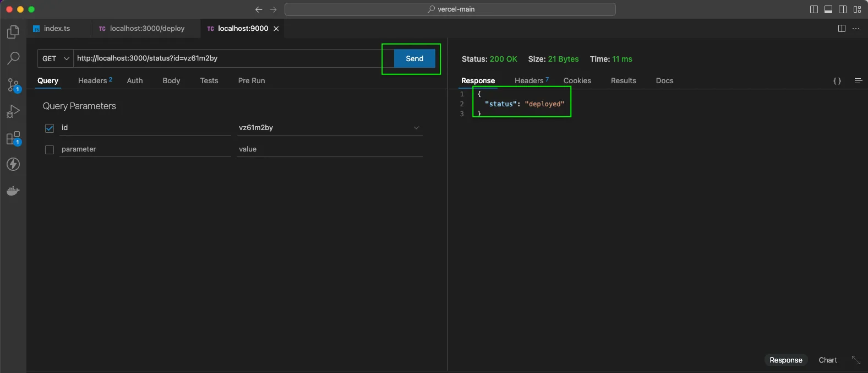The width and height of the screenshot is (868, 373).
Task: Open Thunder Client lightning icon
Action: click(13, 164)
